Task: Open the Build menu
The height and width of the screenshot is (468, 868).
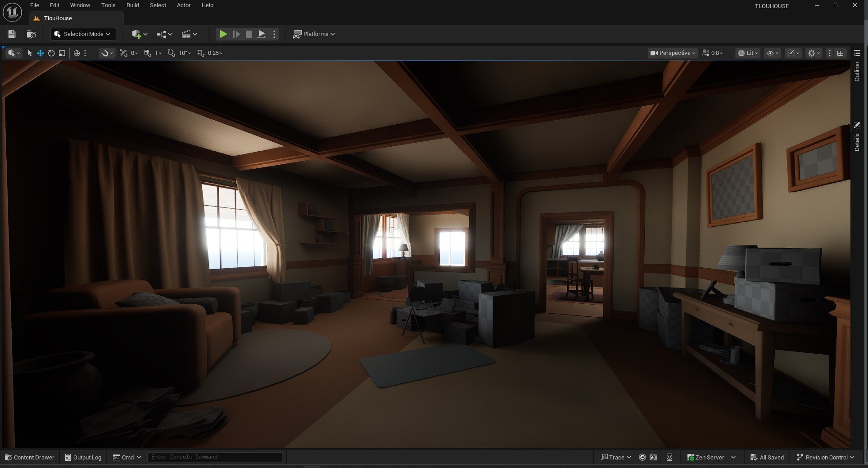Action: 132,5
